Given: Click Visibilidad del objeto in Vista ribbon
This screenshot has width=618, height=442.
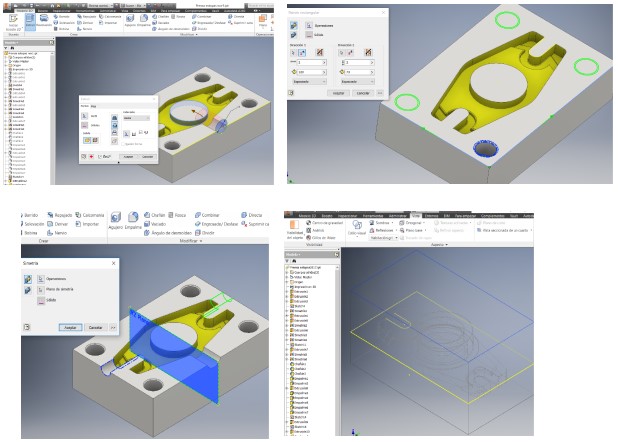Looking at the screenshot, I should click(x=295, y=229).
